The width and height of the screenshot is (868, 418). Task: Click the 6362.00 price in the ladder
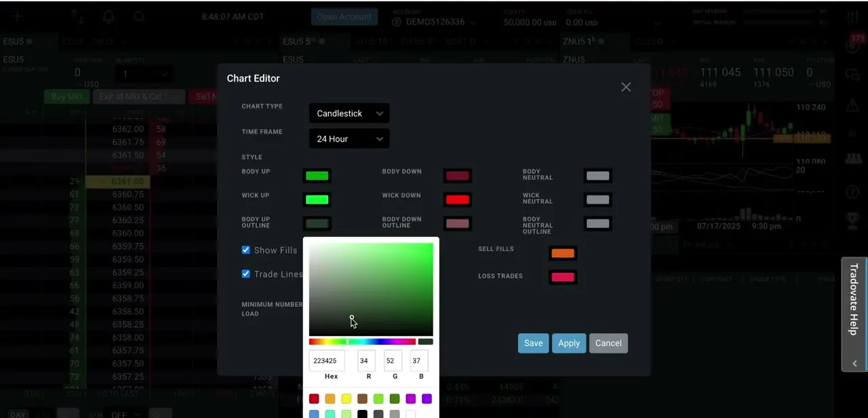127,129
